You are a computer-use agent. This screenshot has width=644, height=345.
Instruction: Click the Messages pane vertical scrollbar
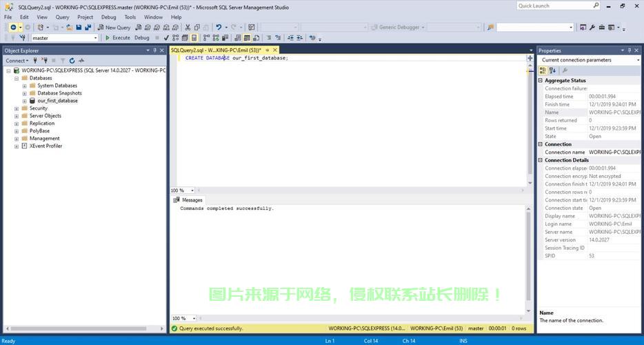point(529,259)
